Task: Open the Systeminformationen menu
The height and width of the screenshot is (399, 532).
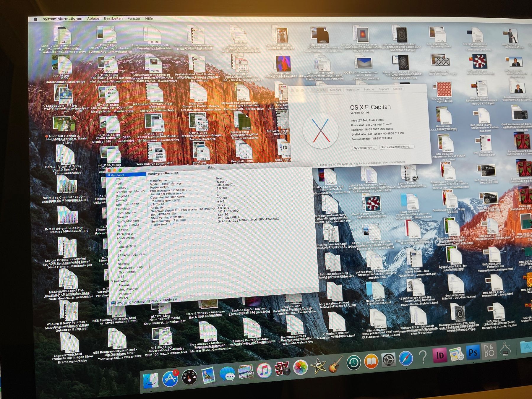Action: [x=62, y=19]
